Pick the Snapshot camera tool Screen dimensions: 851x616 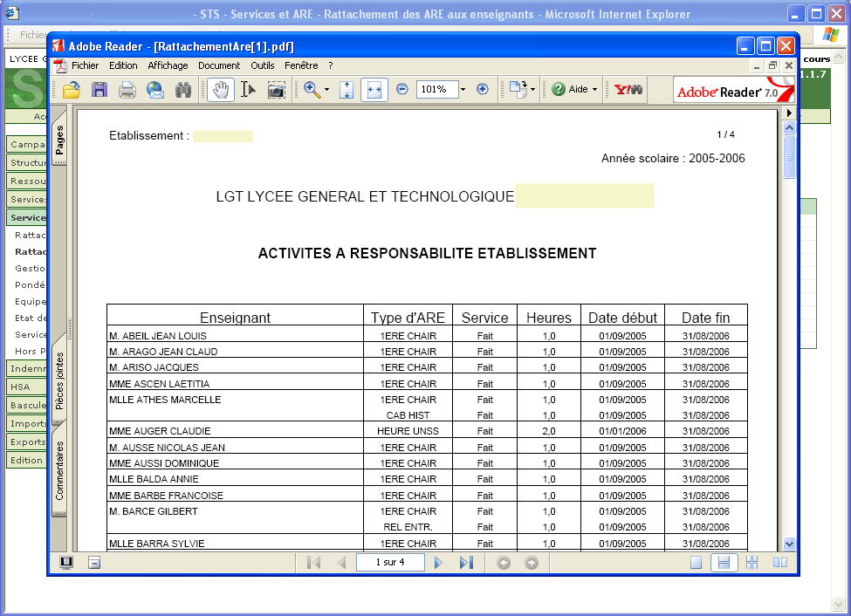[277, 90]
